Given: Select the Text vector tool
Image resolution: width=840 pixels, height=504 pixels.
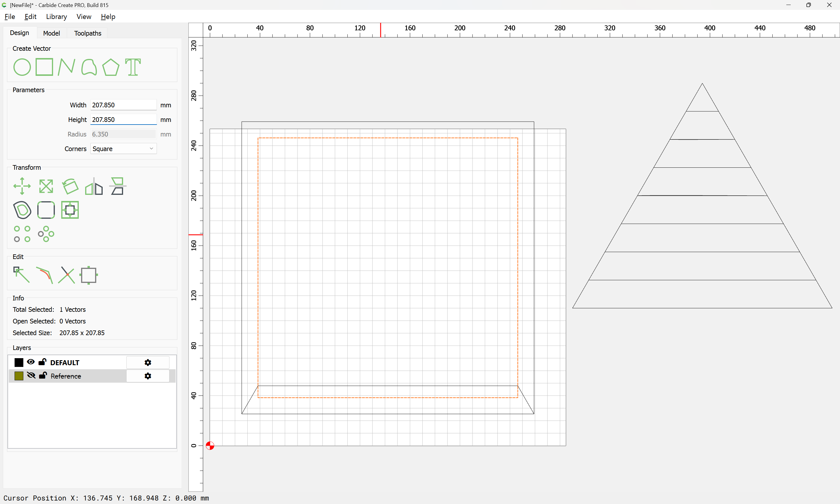Looking at the screenshot, I should pyautogui.click(x=133, y=67).
